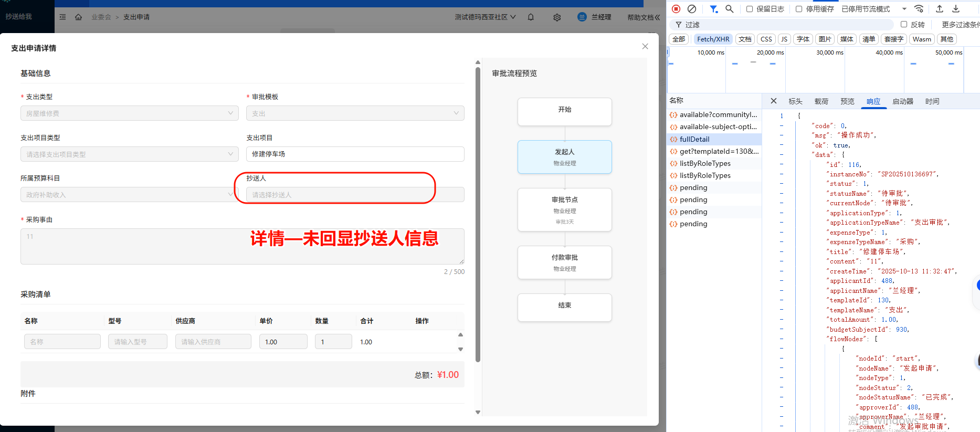Screen dimensions: 980x432
Task: Click the 请输入供应商 input field
Action: [x=213, y=342]
